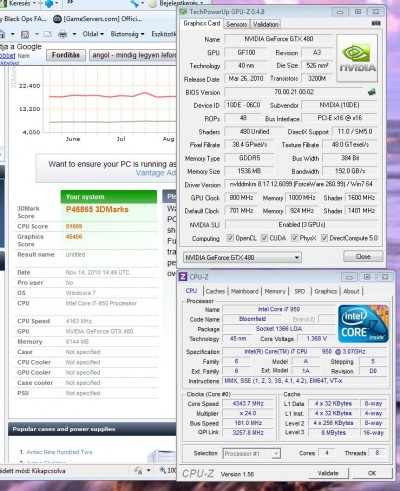
Task: Open the Processor #1 selection dropdown
Action: (252, 453)
